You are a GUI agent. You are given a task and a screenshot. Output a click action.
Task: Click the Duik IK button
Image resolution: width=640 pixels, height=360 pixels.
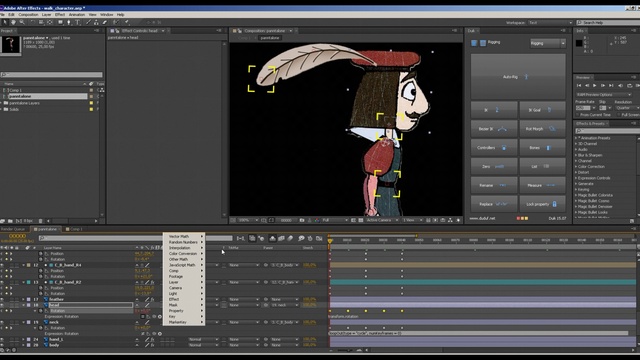[494, 110]
